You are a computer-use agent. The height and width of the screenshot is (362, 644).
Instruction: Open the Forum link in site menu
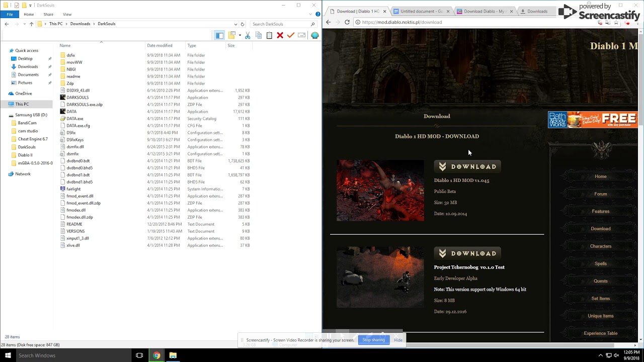pos(601,194)
